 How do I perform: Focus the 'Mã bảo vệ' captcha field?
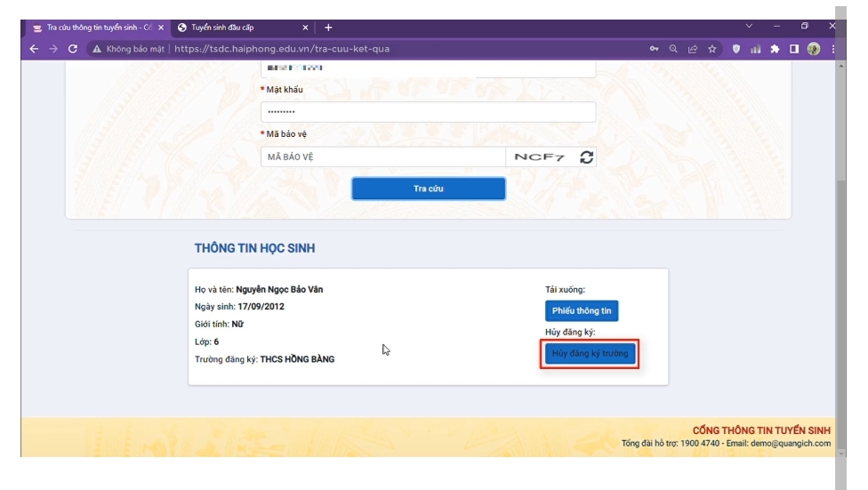382,157
